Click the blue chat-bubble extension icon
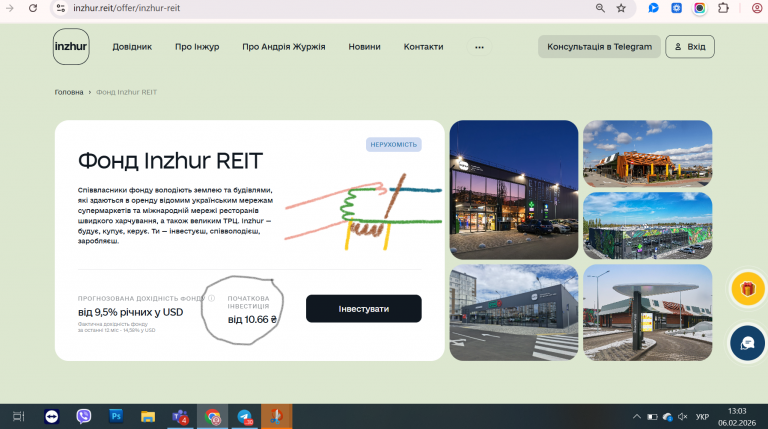This screenshot has width=768, height=429. coord(653,8)
